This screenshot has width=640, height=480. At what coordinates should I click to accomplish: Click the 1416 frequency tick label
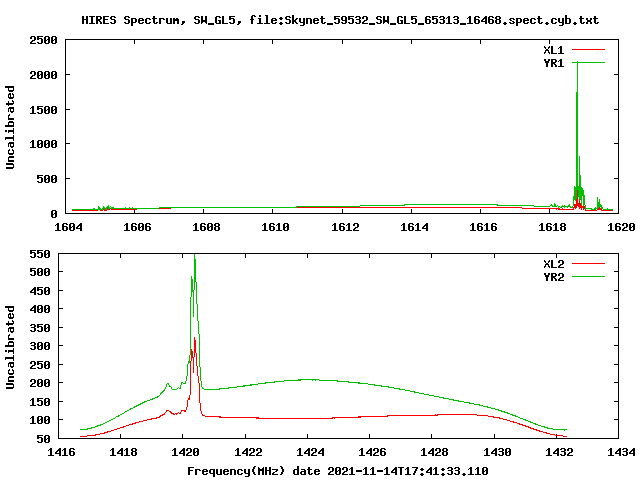[61, 452]
